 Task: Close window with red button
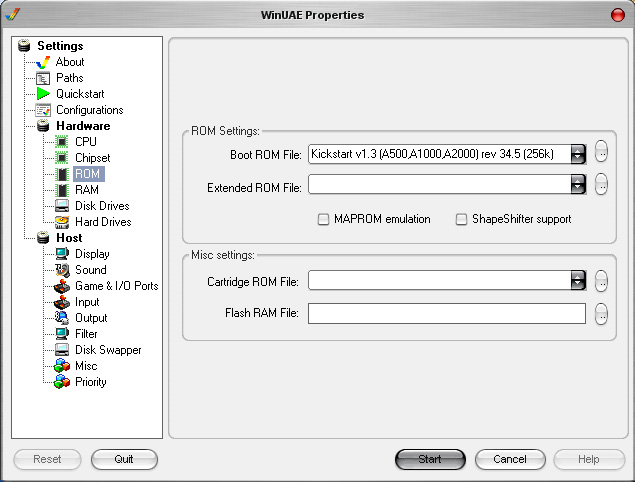click(x=618, y=15)
